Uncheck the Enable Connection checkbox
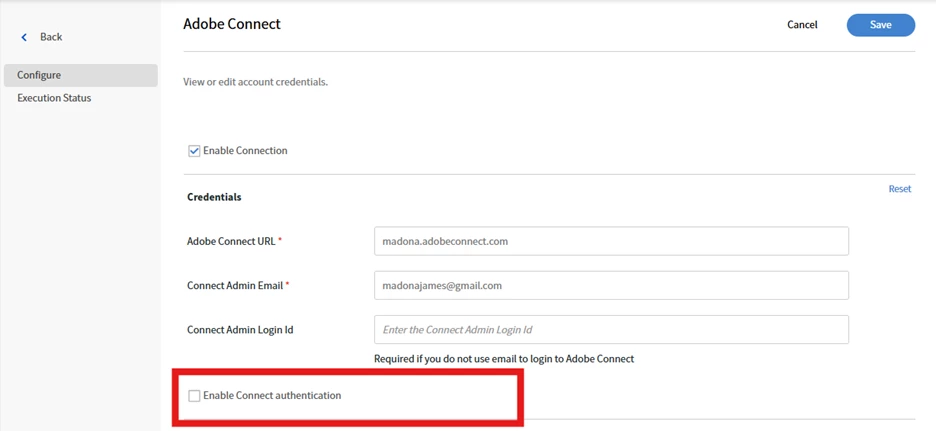Viewport: 936px width, 431px height. pos(194,151)
